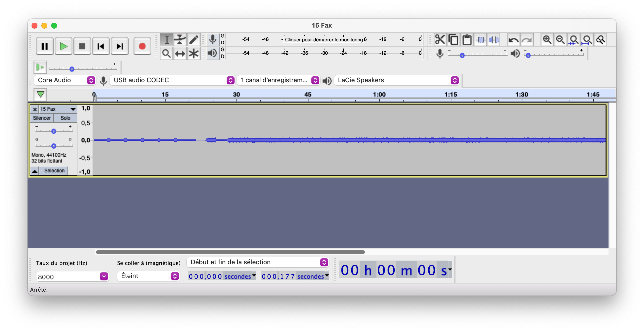Screen dimensions: 644x332
Task: Click the selection start time field
Action: pyautogui.click(x=220, y=276)
